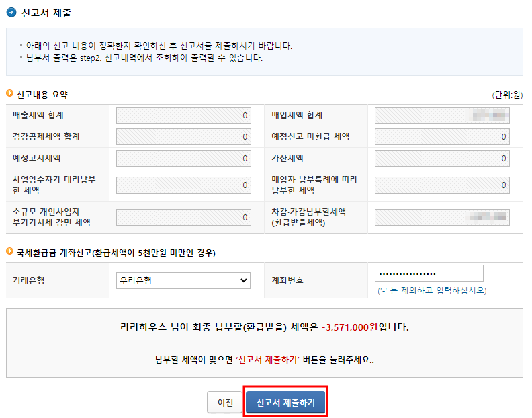532x418 pixels.
Task: Click the 신고서 제출하기 button
Action: click(285, 402)
